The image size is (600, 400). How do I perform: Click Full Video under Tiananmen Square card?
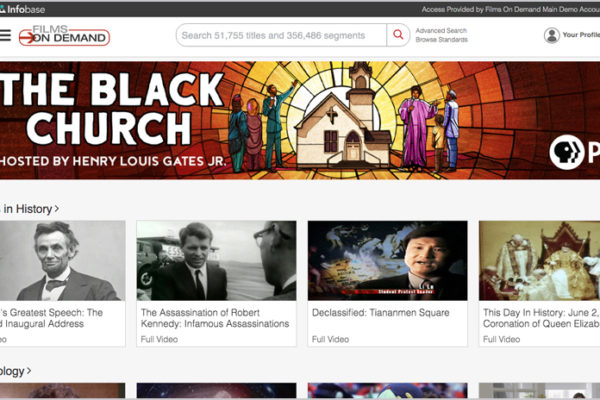330,340
